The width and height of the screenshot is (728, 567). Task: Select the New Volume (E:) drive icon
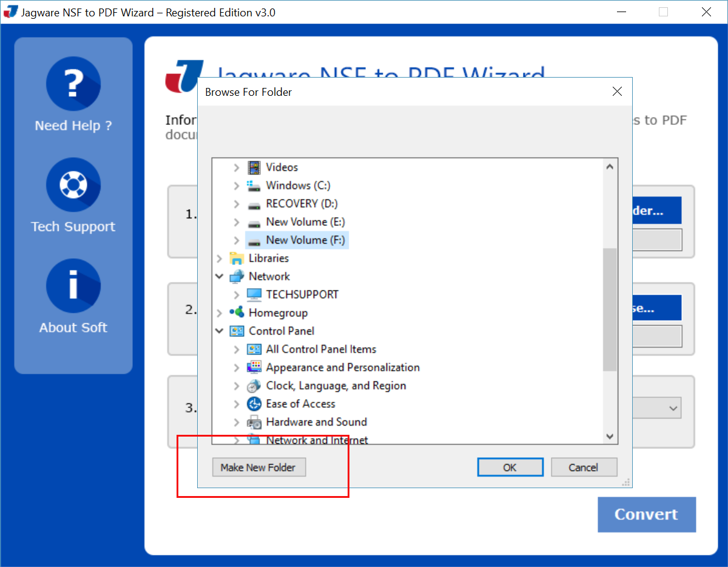pyautogui.click(x=254, y=223)
